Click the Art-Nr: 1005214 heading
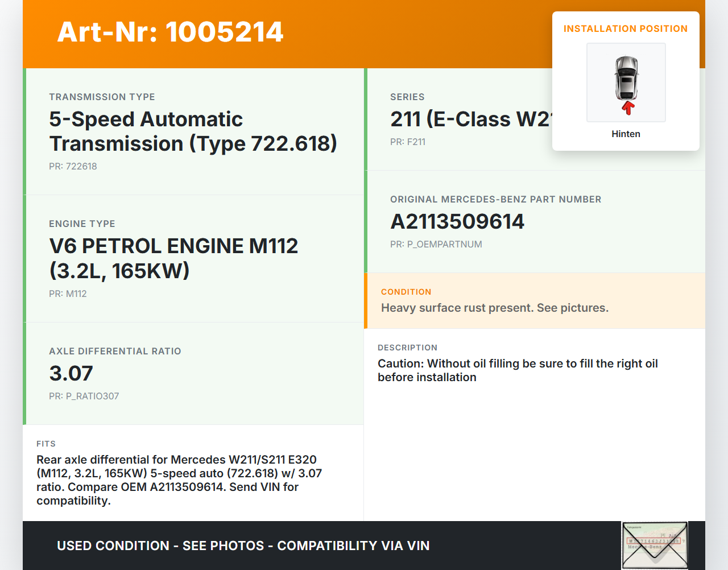728x570 pixels. [x=170, y=32]
